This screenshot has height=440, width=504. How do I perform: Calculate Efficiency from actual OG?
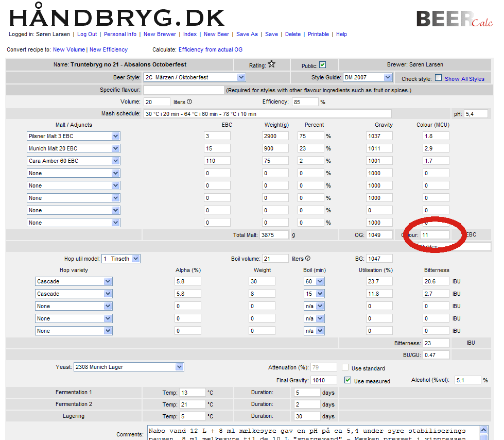211,49
